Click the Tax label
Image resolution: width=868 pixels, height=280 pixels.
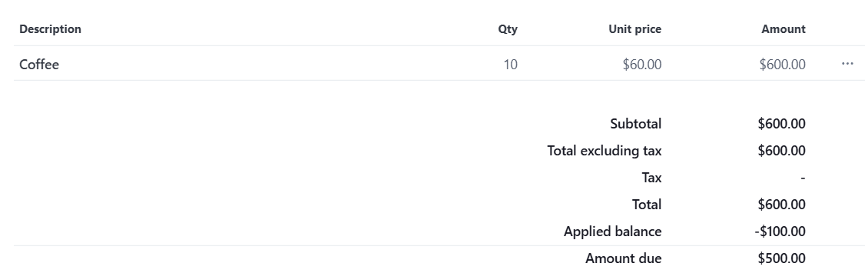coord(651,178)
